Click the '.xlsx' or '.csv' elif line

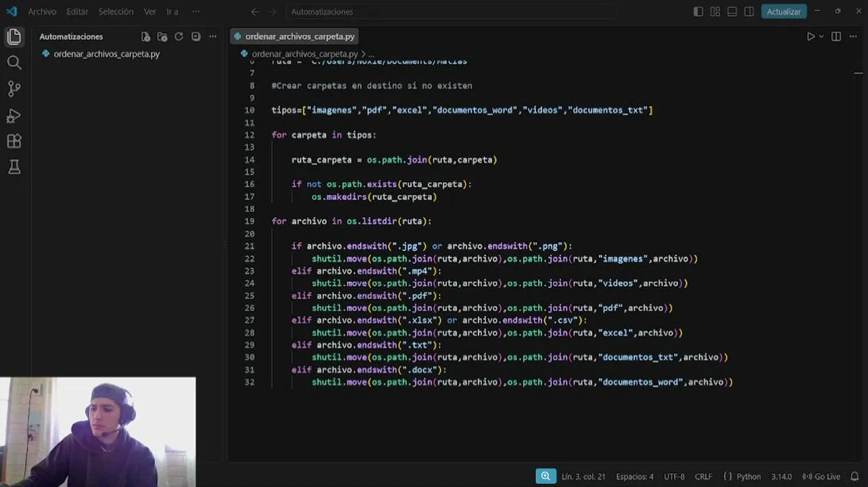[x=439, y=320]
